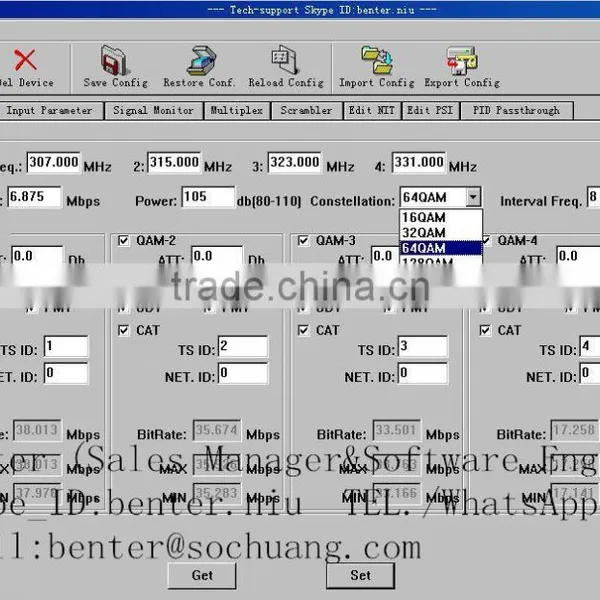Click the Restore Conf. scanner icon
This screenshot has width=600, height=600.
[x=201, y=60]
